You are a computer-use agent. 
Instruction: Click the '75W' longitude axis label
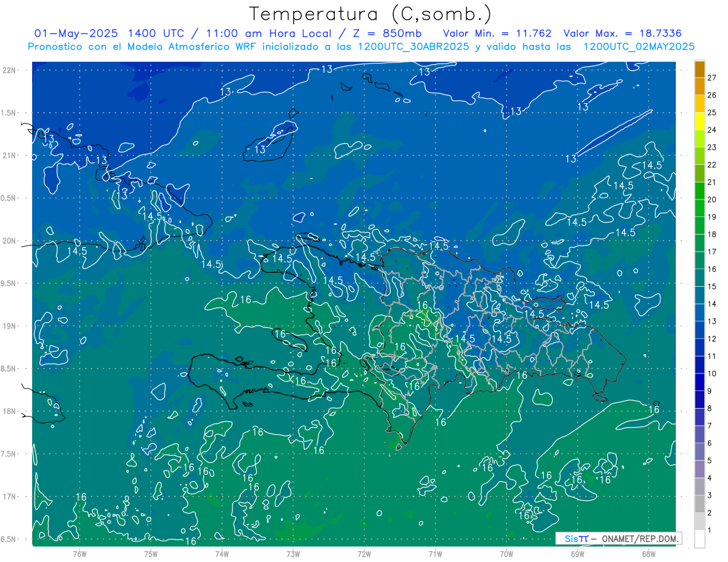click(x=151, y=554)
